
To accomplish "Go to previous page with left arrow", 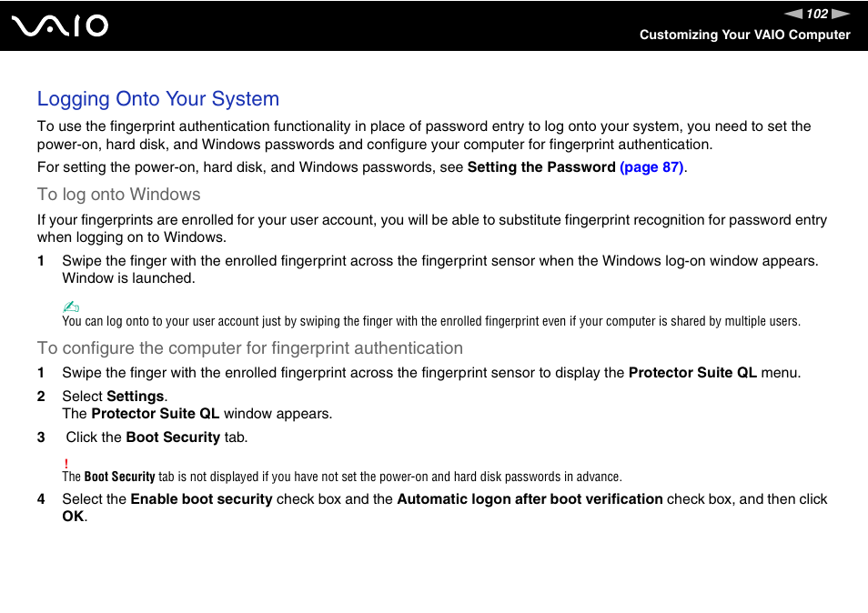I will [793, 14].
